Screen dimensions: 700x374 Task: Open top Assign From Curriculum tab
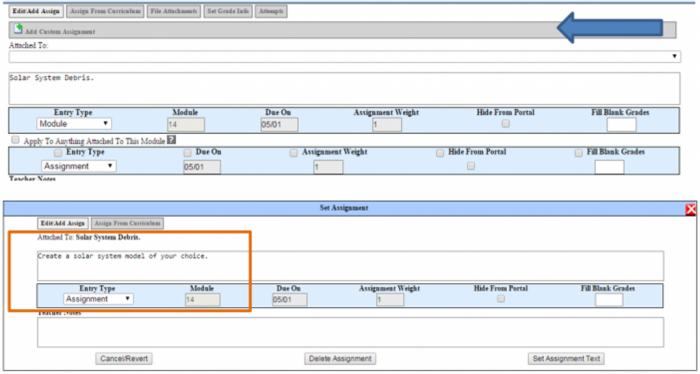pos(105,12)
